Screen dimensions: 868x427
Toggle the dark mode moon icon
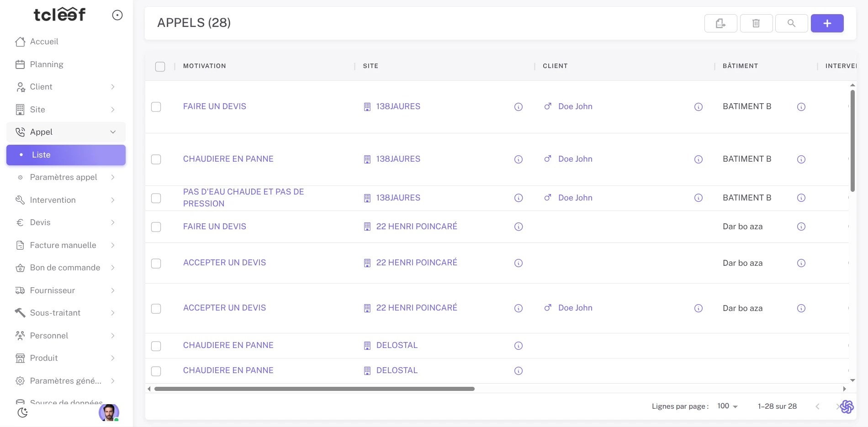tap(22, 412)
